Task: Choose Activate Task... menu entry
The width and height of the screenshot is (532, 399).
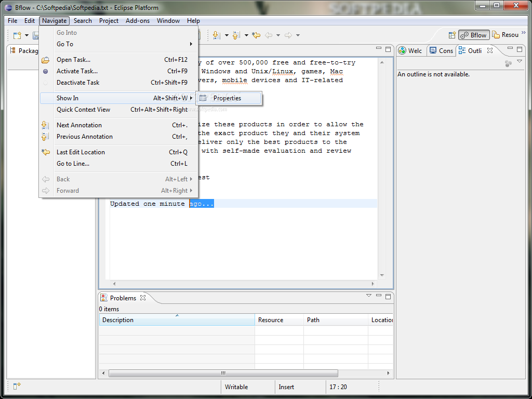Action: (x=118, y=71)
